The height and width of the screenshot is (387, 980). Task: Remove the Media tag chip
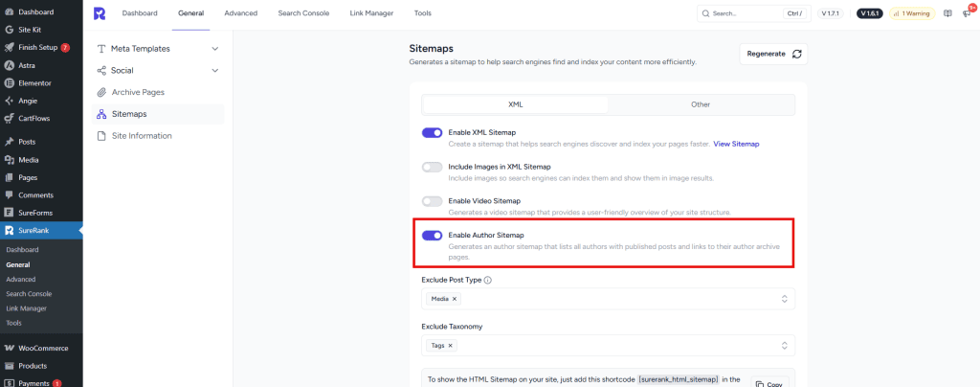455,299
